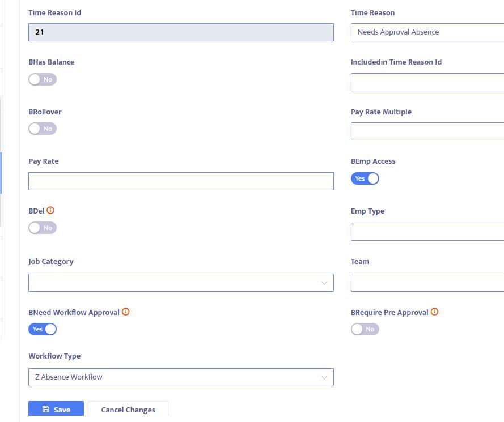Select the Includedin Time Reason Id field

click(427, 82)
